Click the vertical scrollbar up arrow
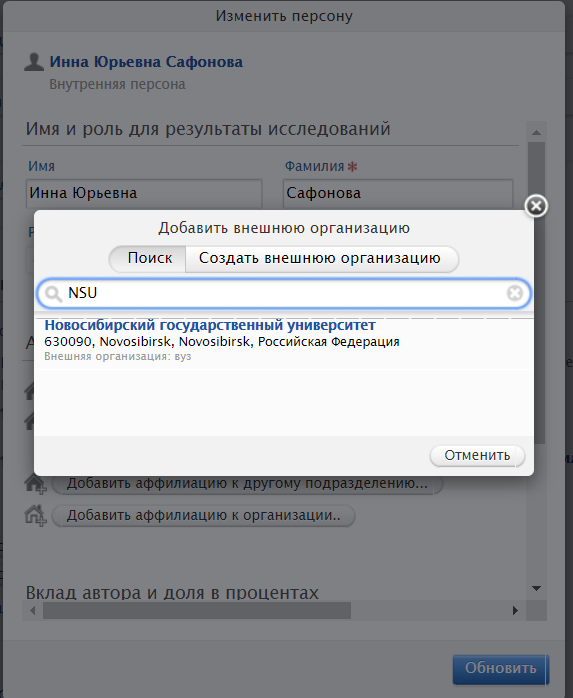 tap(536, 132)
